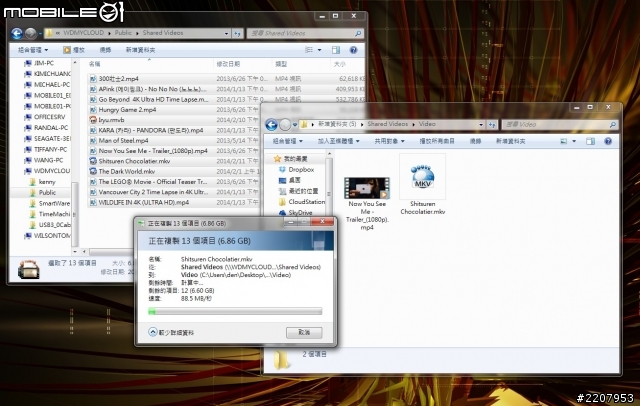This screenshot has height=406, width=640.
Task: Select Man of Steel.mp4 file
Action: [123, 140]
